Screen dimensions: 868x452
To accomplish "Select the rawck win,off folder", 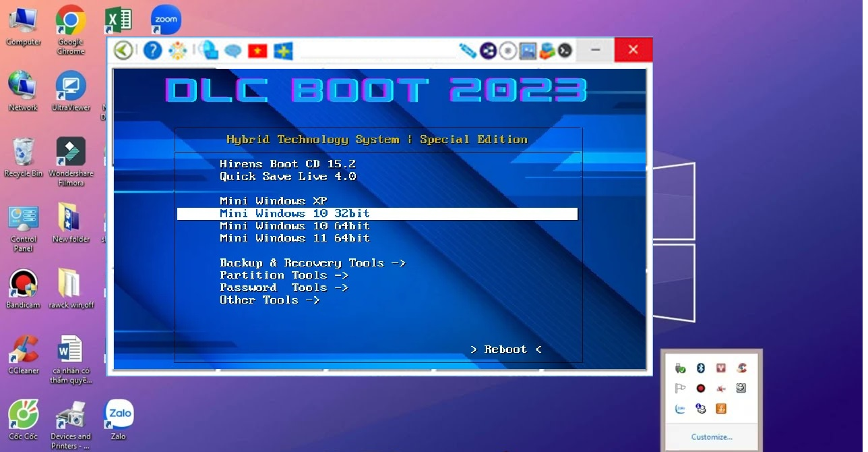I will coord(71,289).
